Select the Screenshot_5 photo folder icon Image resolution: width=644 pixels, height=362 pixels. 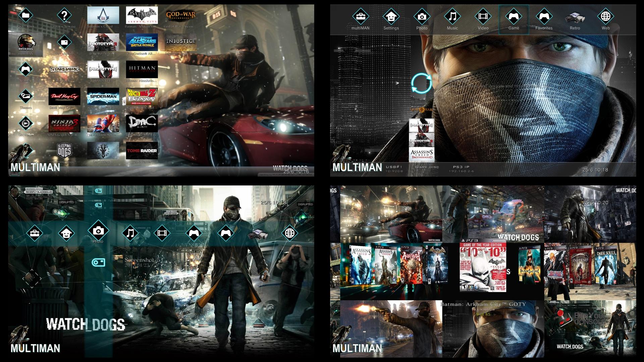pyautogui.click(x=98, y=262)
